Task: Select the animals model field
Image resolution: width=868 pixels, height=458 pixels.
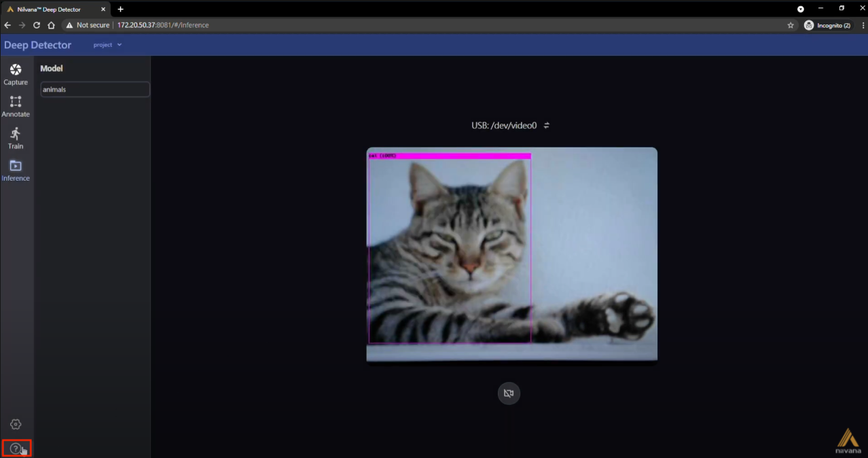Action: tap(95, 89)
